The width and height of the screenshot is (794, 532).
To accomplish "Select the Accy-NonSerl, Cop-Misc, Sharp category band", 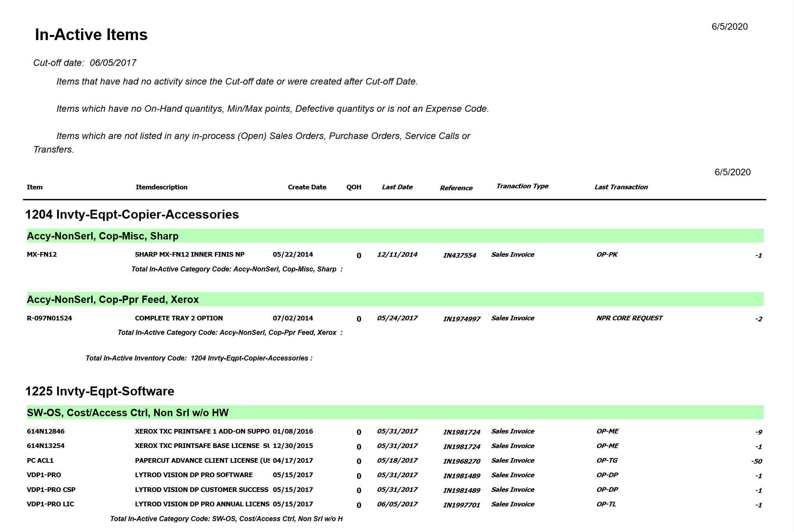I will pos(395,236).
